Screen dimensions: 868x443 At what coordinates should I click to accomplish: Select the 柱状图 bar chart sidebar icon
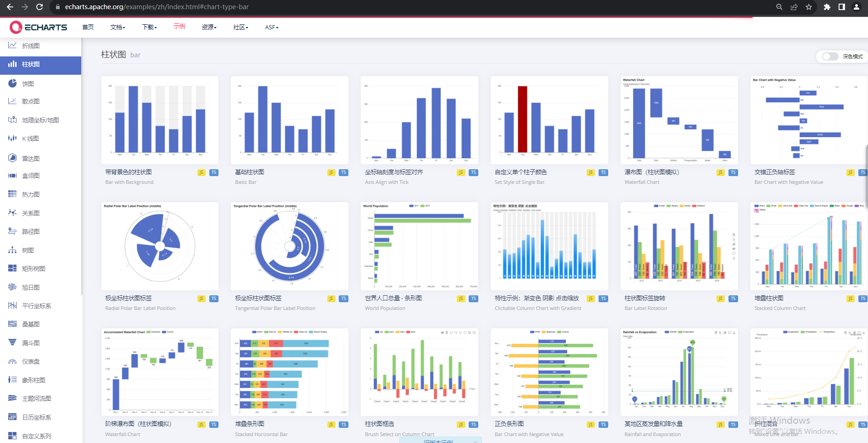pyautogui.click(x=12, y=64)
